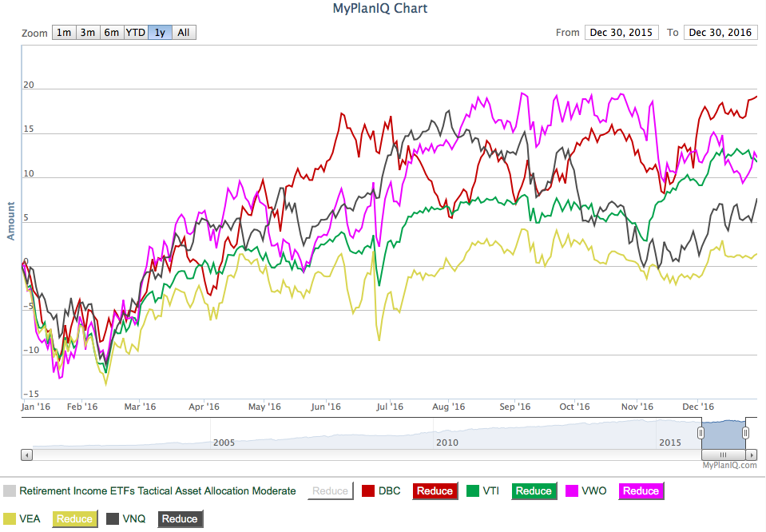Click the scrollbar right arrow
Image resolution: width=766 pixels, height=532 pixels.
click(752, 455)
